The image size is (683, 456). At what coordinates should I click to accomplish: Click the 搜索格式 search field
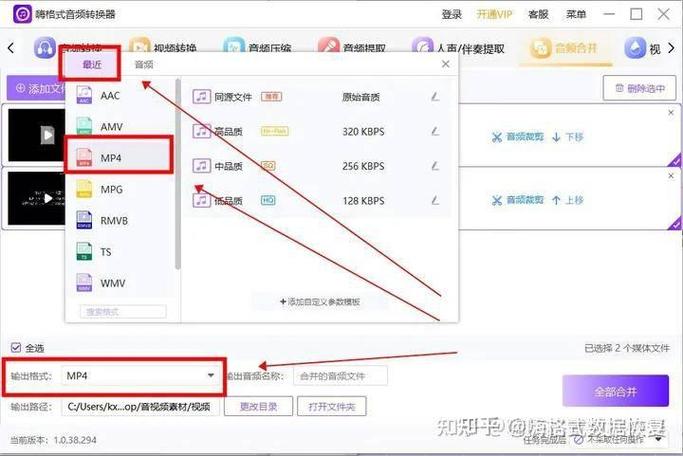pos(123,312)
